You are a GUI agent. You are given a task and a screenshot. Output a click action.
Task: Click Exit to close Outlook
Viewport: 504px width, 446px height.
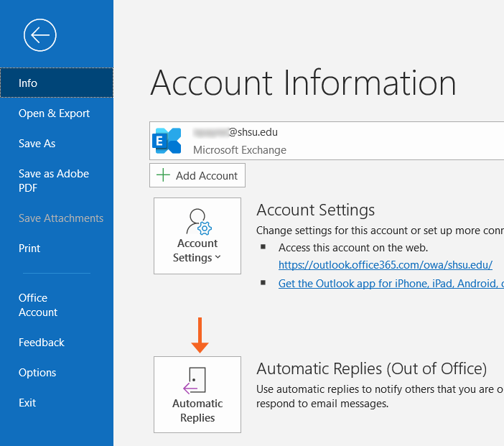tap(27, 403)
